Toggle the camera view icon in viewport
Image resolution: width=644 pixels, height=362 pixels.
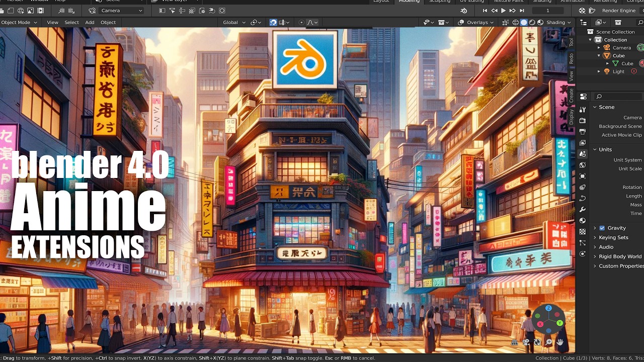526,342
